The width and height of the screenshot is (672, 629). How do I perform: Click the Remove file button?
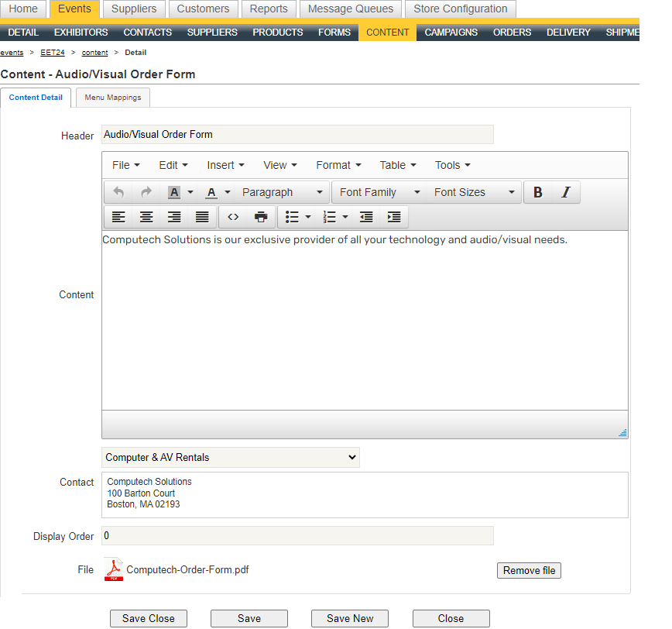[529, 570]
